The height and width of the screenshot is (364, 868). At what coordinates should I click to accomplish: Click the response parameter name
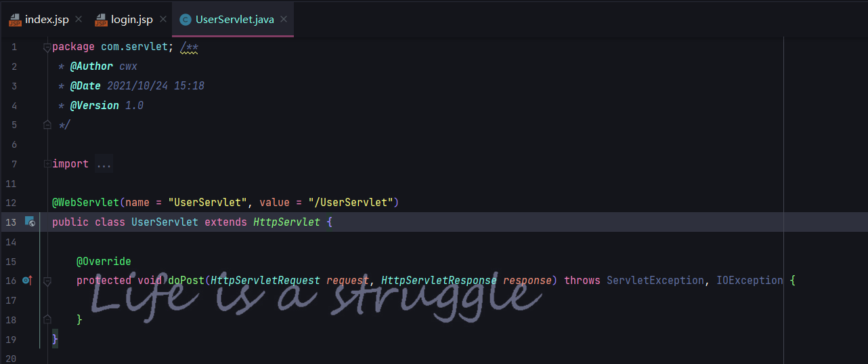tap(529, 280)
